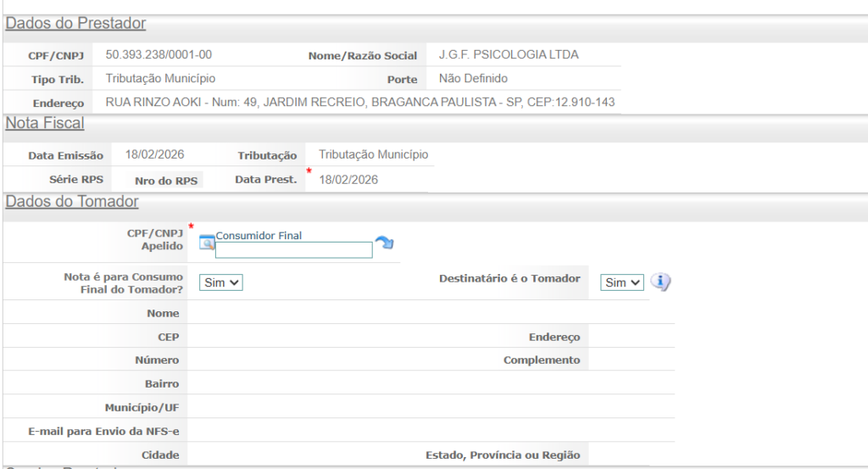Focus the CPF/CNPJ Apelido input box
Viewport: 868px width, 469px height.
tap(293, 250)
